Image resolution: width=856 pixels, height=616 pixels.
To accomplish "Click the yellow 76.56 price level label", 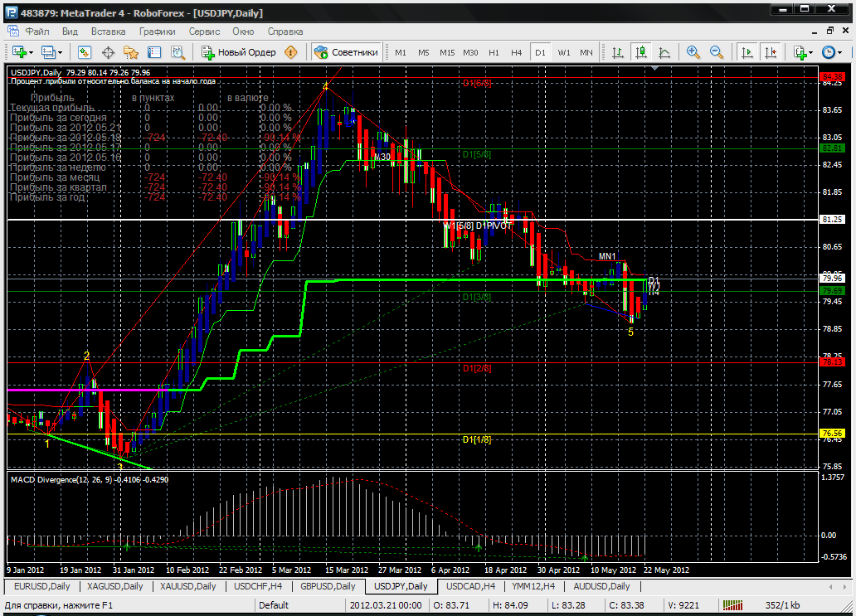I will click(x=831, y=433).
